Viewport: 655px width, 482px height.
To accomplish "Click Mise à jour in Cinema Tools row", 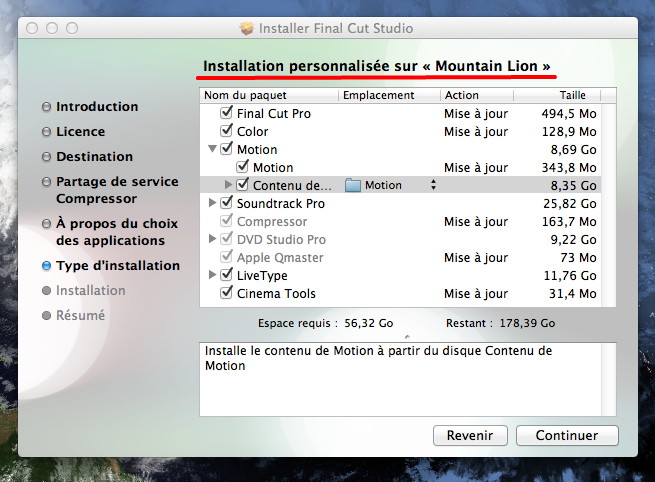I will coord(476,293).
